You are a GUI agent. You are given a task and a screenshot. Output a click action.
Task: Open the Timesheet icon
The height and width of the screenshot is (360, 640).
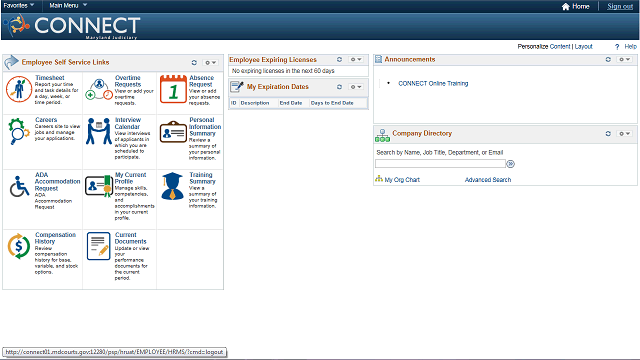click(19, 89)
